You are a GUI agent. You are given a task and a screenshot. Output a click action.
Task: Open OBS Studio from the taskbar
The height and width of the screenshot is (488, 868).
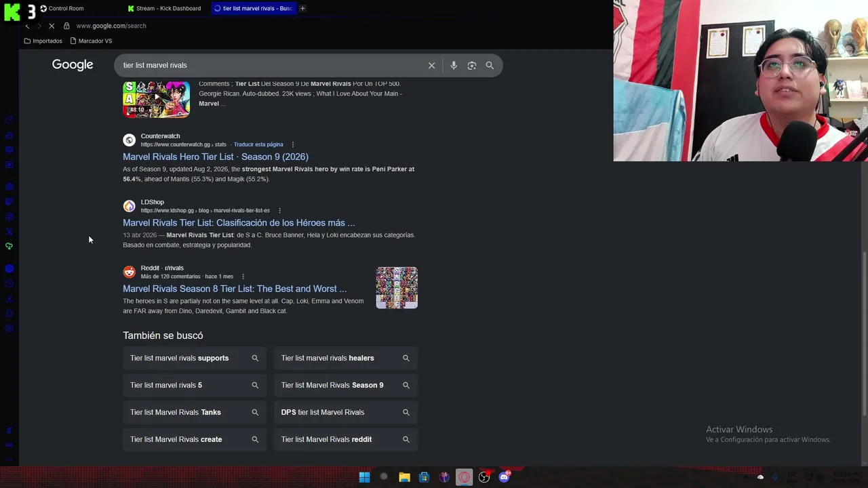click(x=484, y=477)
